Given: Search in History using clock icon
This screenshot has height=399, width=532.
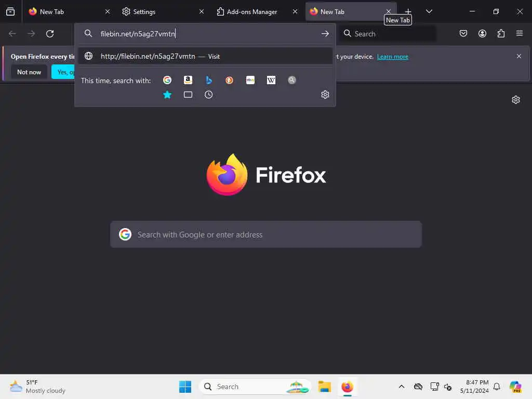Looking at the screenshot, I should pos(209,95).
